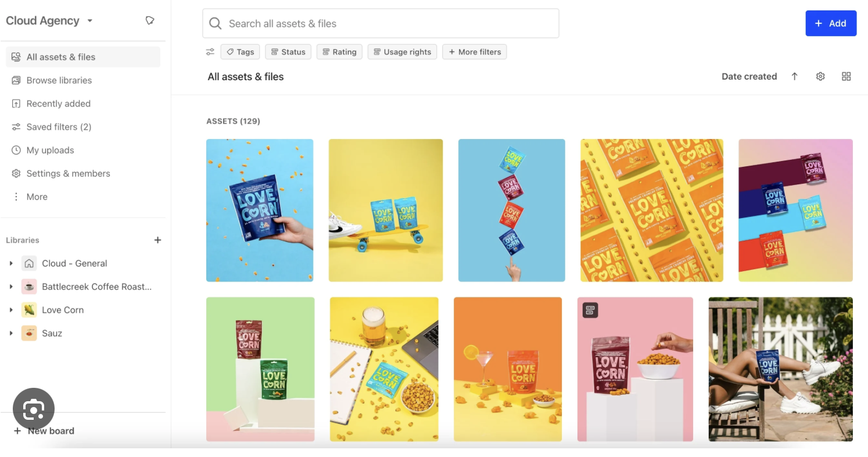Switch to grid layout view icon
The width and height of the screenshot is (868, 457).
click(847, 76)
